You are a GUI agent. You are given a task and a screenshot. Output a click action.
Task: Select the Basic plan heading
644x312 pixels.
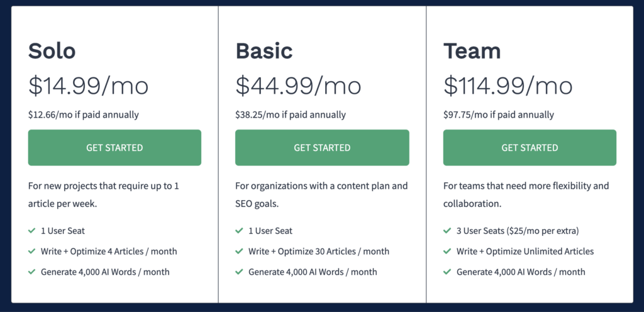[264, 51]
